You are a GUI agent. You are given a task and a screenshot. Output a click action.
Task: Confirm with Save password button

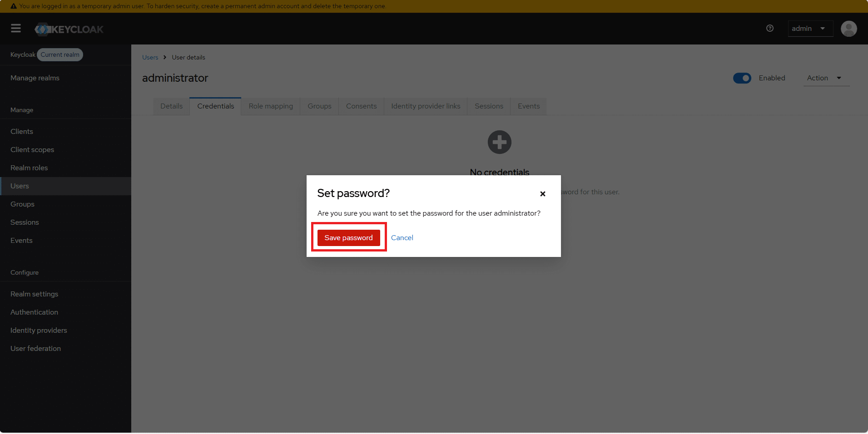point(348,238)
